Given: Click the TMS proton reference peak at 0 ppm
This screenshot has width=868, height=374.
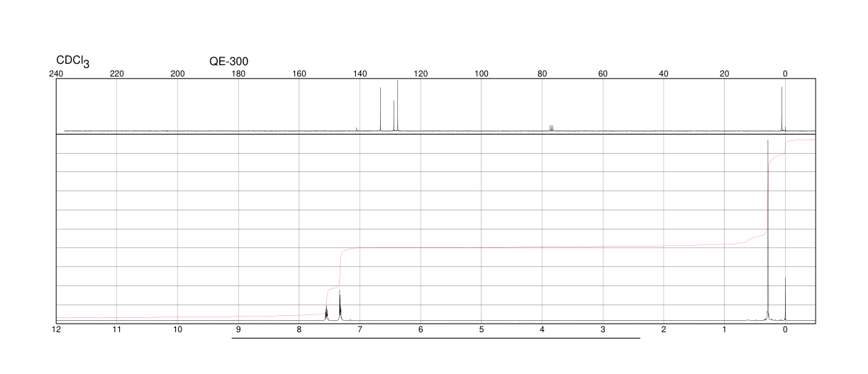Looking at the screenshot, I should [785, 299].
